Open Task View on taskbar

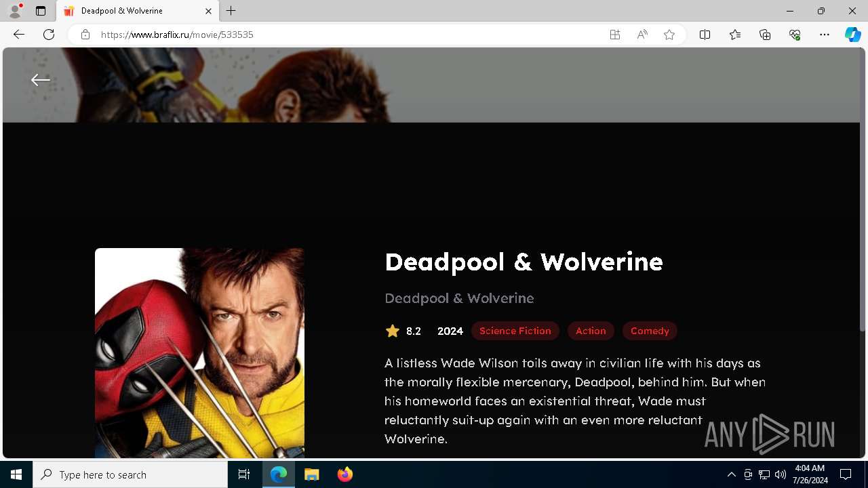pos(244,474)
